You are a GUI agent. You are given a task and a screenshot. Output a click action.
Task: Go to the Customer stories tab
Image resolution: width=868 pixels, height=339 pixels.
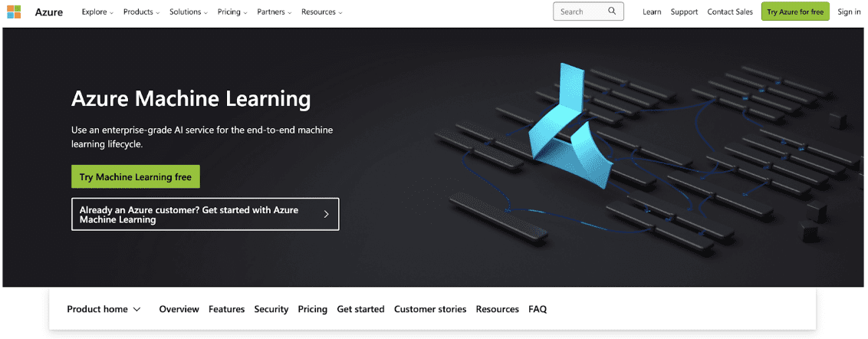click(x=429, y=309)
